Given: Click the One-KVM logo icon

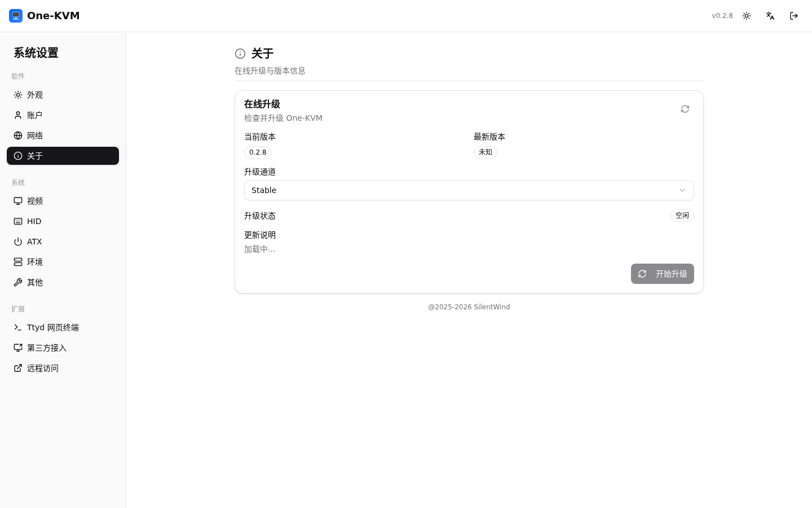Looking at the screenshot, I should coord(16,16).
